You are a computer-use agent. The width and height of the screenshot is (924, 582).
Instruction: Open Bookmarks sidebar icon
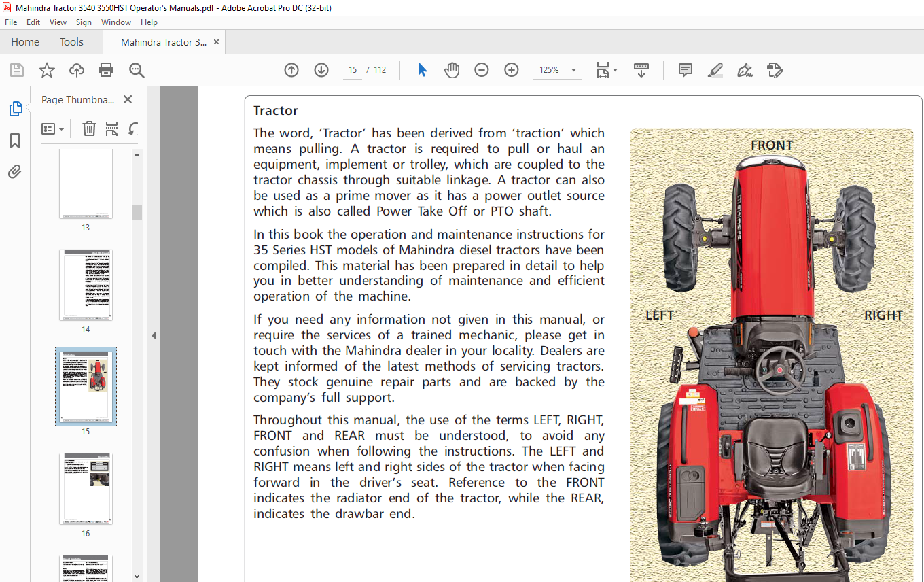(x=15, y=141)
